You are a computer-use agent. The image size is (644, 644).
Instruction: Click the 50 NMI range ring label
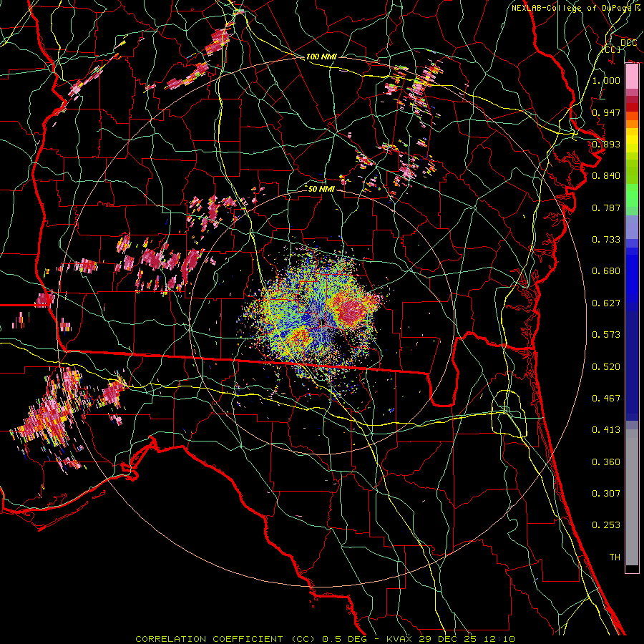pos(321,189)
